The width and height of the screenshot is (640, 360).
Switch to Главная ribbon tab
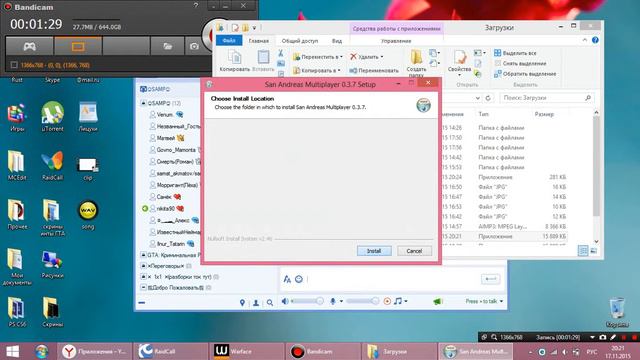coord(259,41)
